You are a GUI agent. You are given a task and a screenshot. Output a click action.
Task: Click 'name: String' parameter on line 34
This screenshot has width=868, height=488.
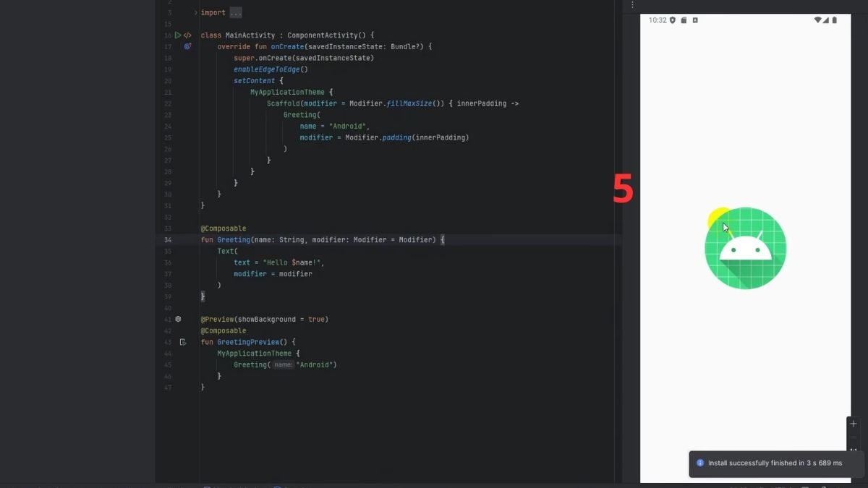[279, 239]
